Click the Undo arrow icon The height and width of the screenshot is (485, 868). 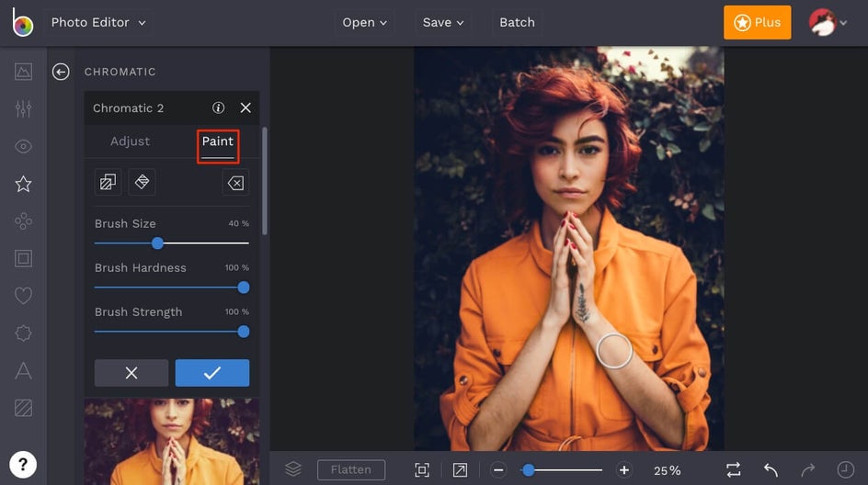(x=771, y=469)
